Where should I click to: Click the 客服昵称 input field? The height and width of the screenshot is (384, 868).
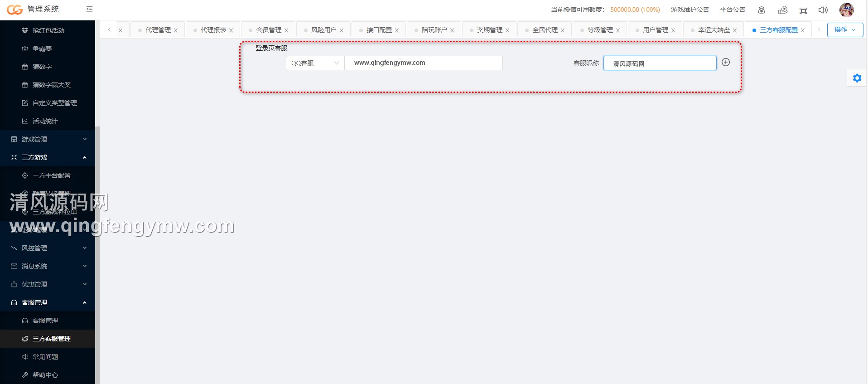(x=660, y=63)
